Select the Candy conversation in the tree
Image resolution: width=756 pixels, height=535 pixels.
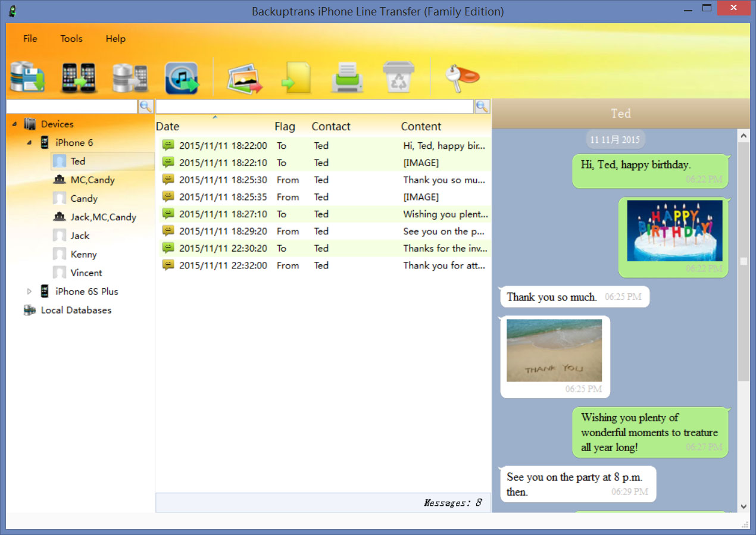click(84, 199)
